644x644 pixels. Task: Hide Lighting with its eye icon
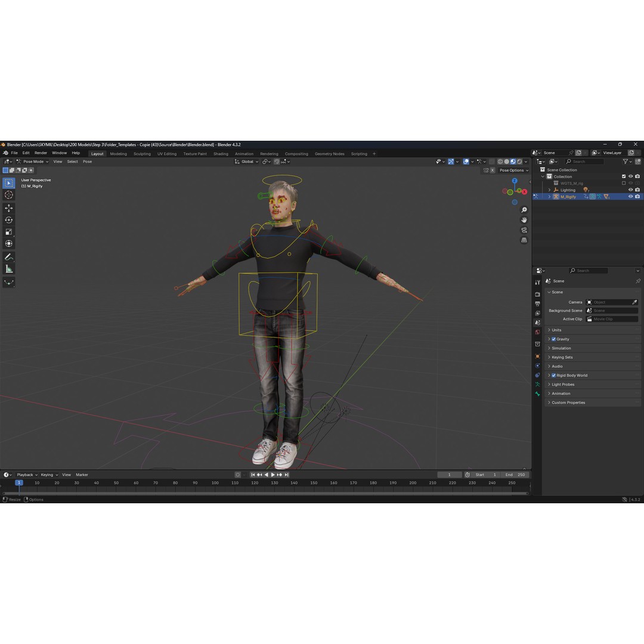(x=630, y=190)
